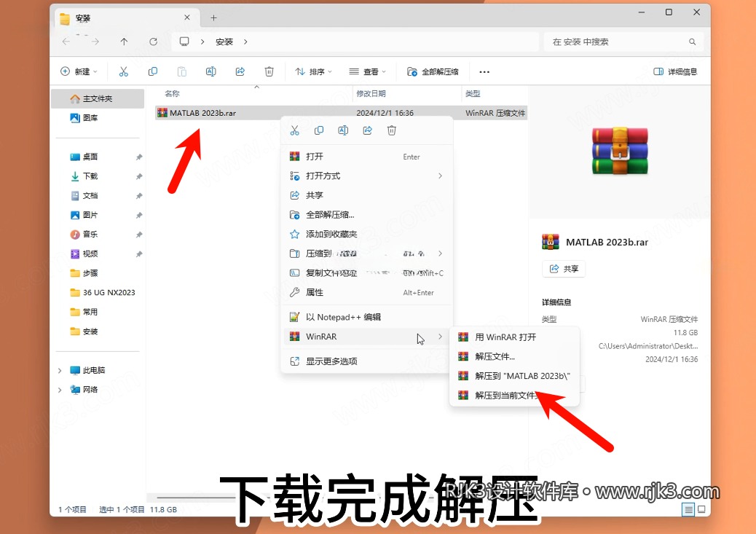Open 图库 in sidebar

(98, 118)
